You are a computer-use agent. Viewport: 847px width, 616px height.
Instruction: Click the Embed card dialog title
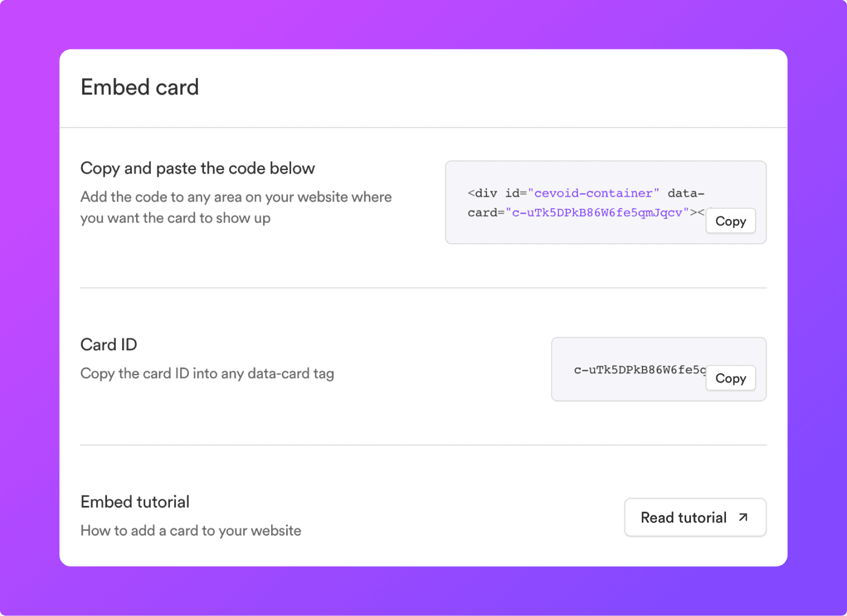click(x=140, y=87)
